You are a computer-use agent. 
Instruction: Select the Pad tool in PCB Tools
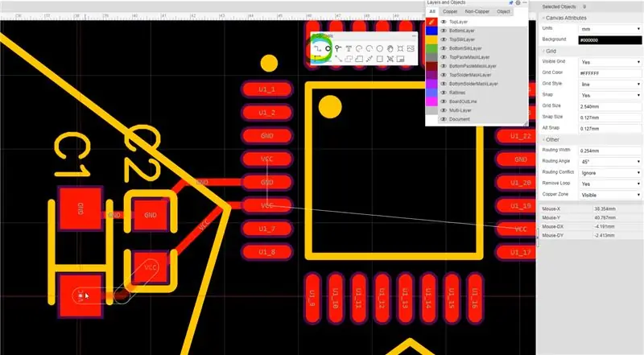(x=328, y=48)
